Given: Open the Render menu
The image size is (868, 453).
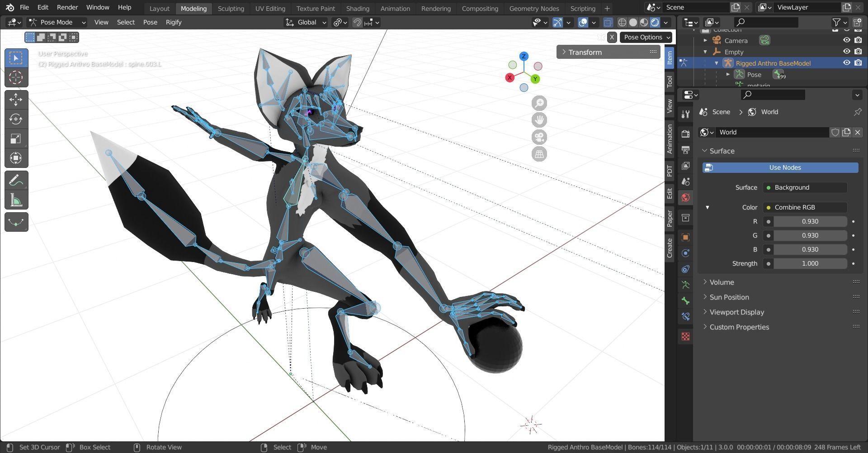Looking at the screenshot, I should click(x=67, y=7).
